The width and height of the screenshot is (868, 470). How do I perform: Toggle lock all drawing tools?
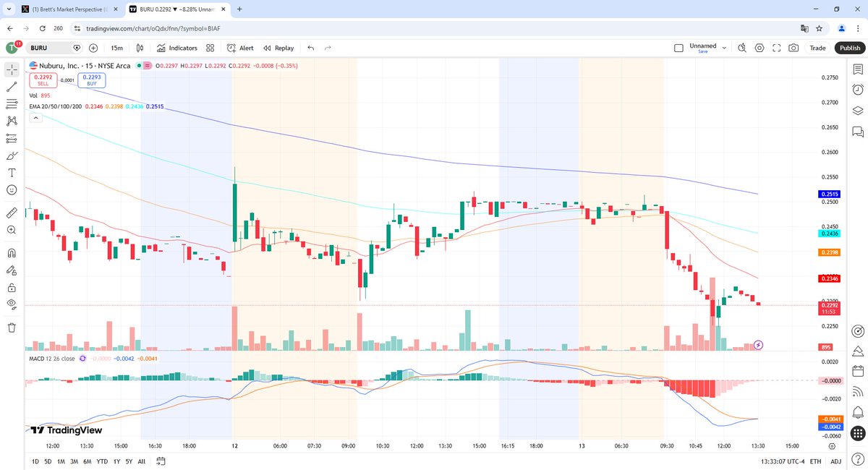(12, 287)
